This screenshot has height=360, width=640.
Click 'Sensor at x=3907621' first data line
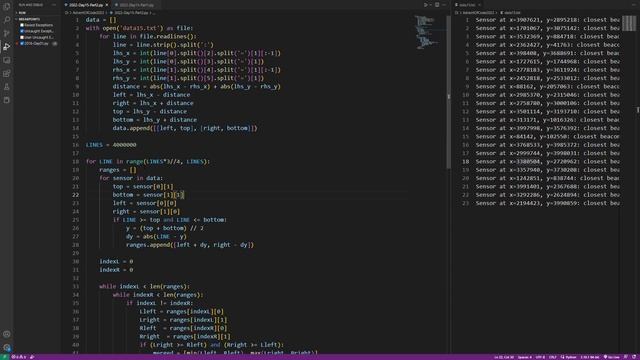(547, 20)
